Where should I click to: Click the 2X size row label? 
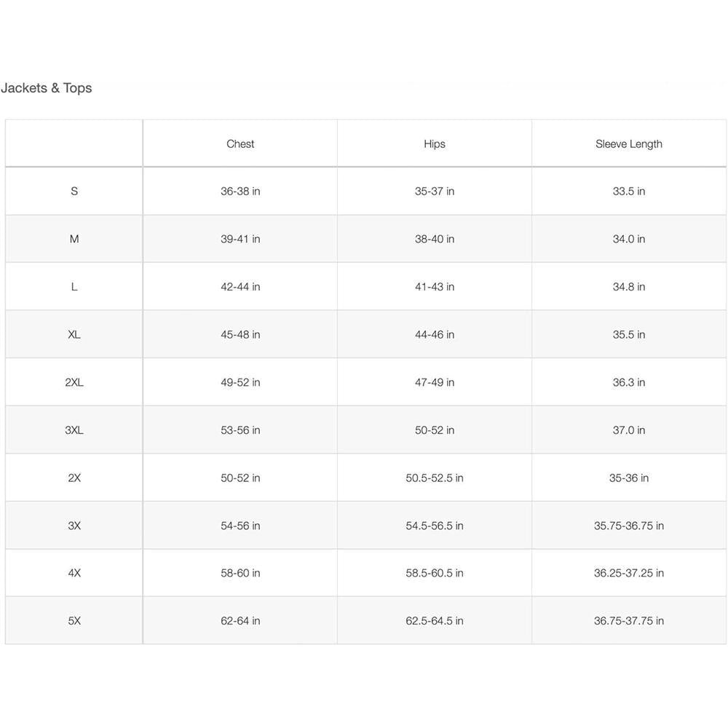pos(74,478)
